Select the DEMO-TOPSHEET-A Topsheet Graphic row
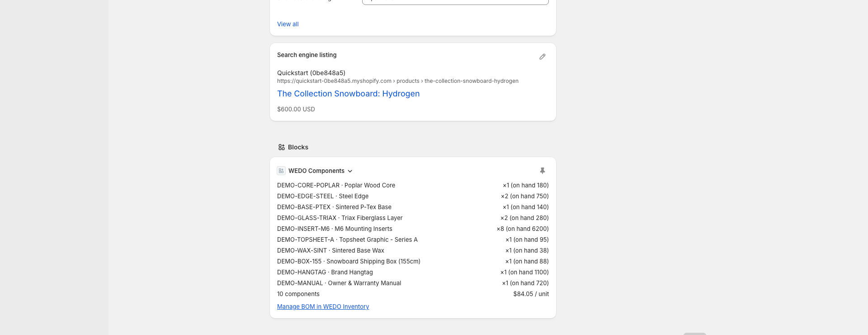 pyautogui.click(x=413, y=239)
